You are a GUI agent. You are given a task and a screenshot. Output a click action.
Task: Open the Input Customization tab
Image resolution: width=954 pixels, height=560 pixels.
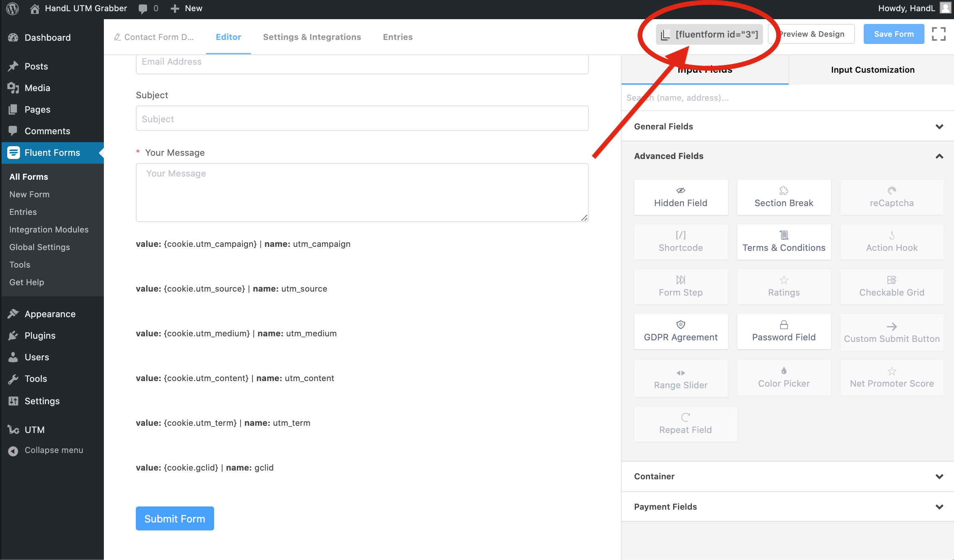pyautogui.click(x=873, y=70)
